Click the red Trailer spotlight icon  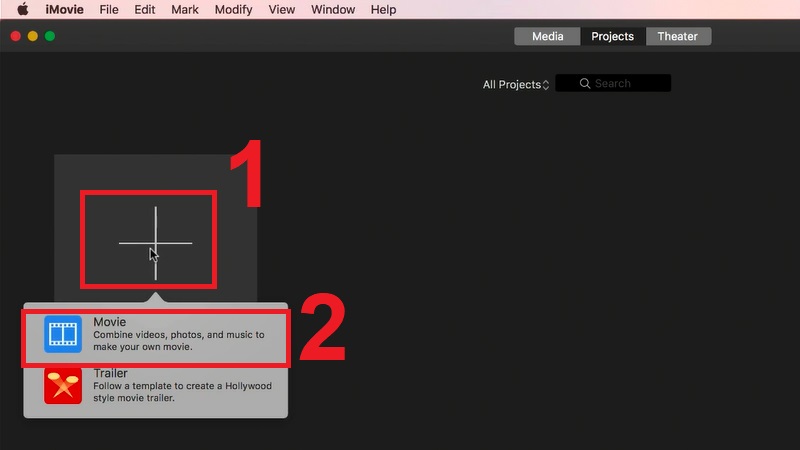[x=63, y=386]
